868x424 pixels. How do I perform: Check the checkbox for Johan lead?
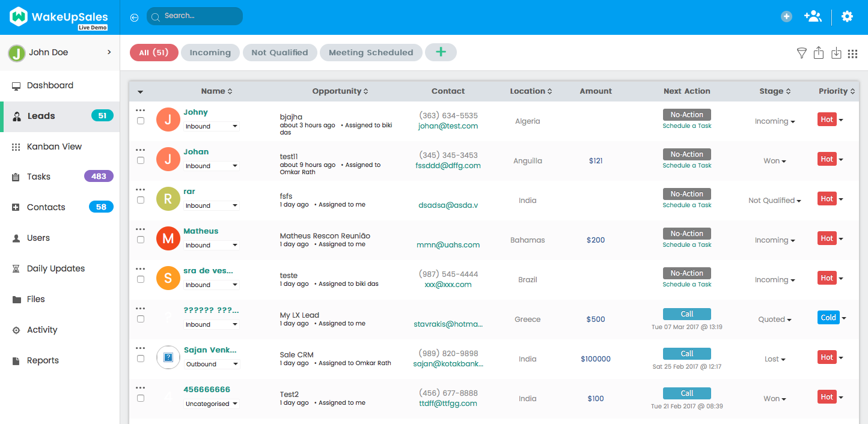141,160
